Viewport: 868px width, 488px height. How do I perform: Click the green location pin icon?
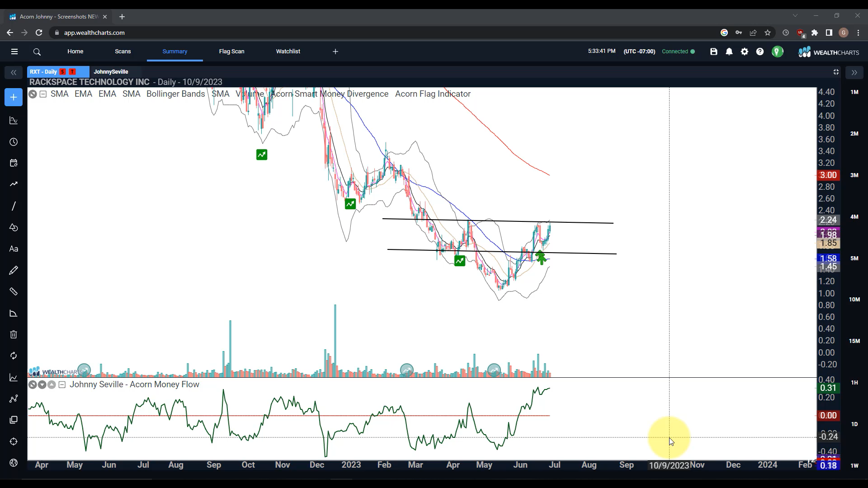(777, 52)
